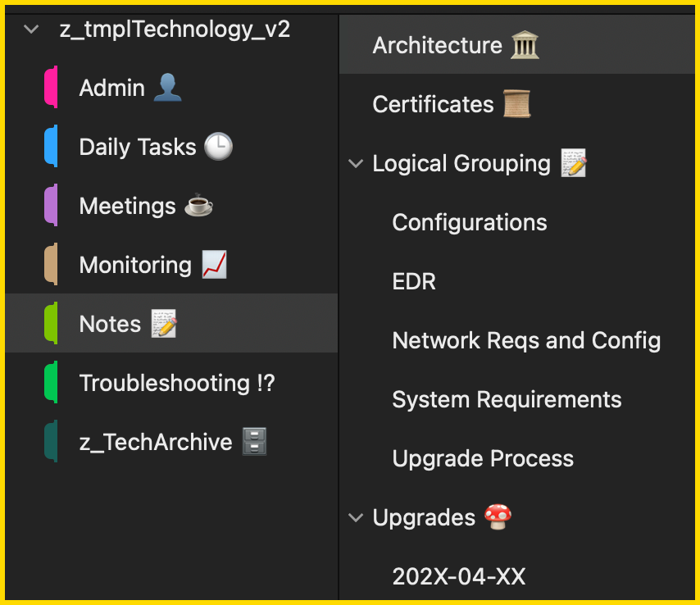The height and width of the screenshot is (605, 700).
Task: Select the Certificates note
Action: coord(433,103)
